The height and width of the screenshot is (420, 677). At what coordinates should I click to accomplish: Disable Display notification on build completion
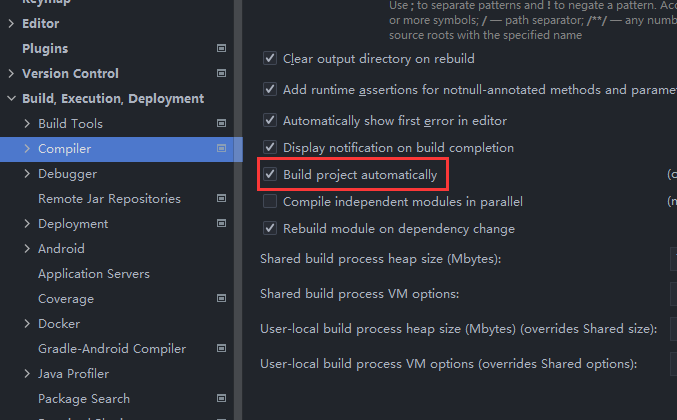(x=270, y=148)
